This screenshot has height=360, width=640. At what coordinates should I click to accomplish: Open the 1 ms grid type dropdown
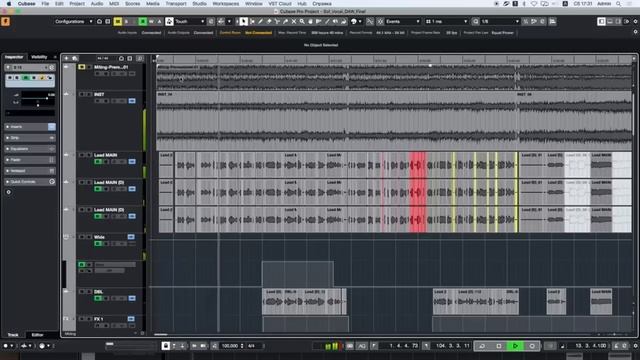(x=446, y=22)
